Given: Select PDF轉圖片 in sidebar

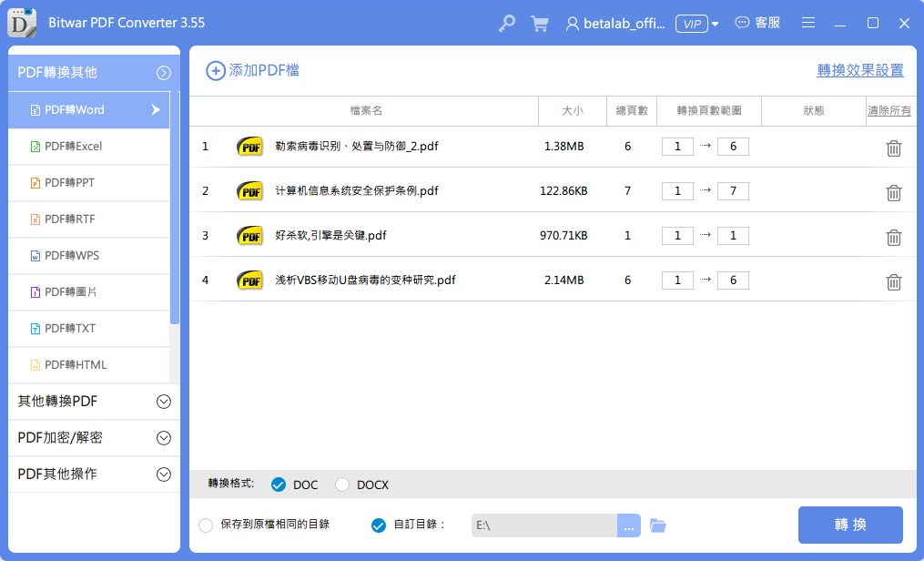Looking at the screenshot, I should click(x=89, y=293).
